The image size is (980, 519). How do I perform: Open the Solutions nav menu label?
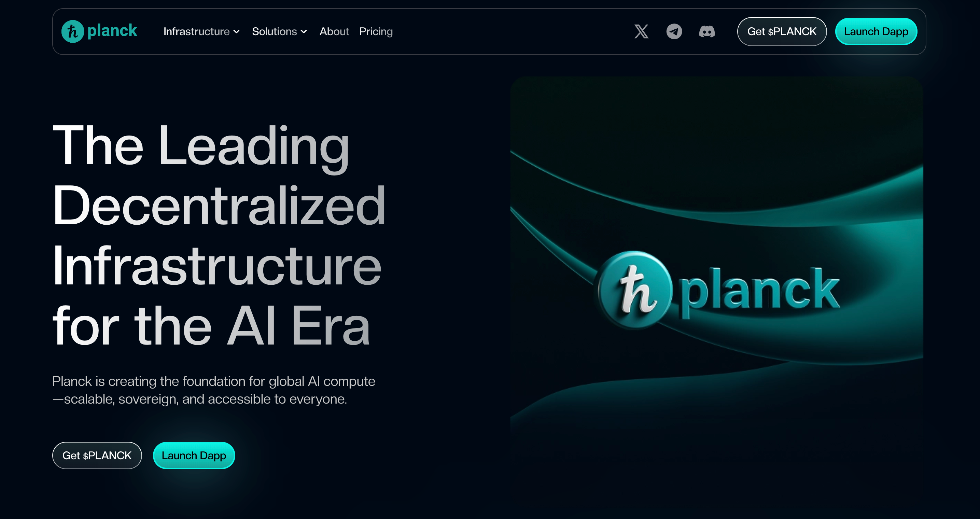[274, 31]
